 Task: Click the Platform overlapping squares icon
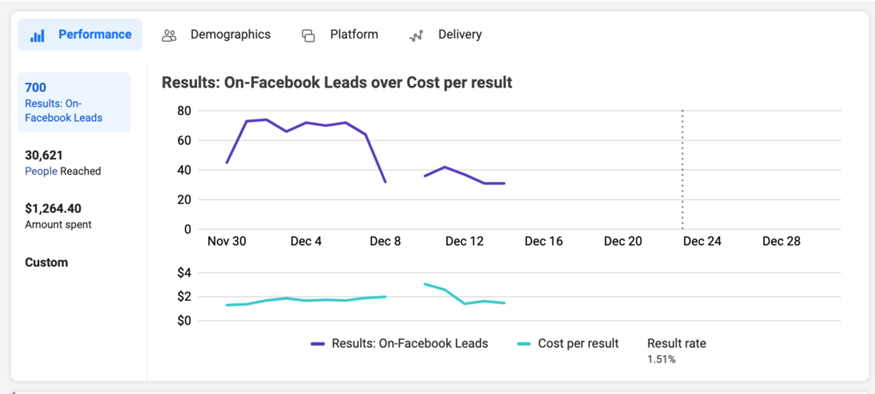pos(308,36)
